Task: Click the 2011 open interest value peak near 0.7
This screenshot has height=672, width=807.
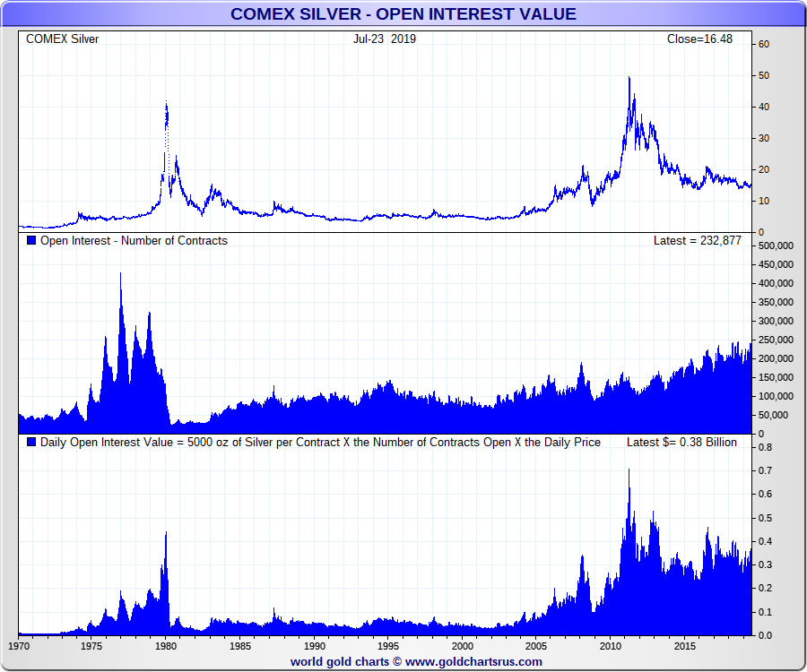Action: (629, 470)
